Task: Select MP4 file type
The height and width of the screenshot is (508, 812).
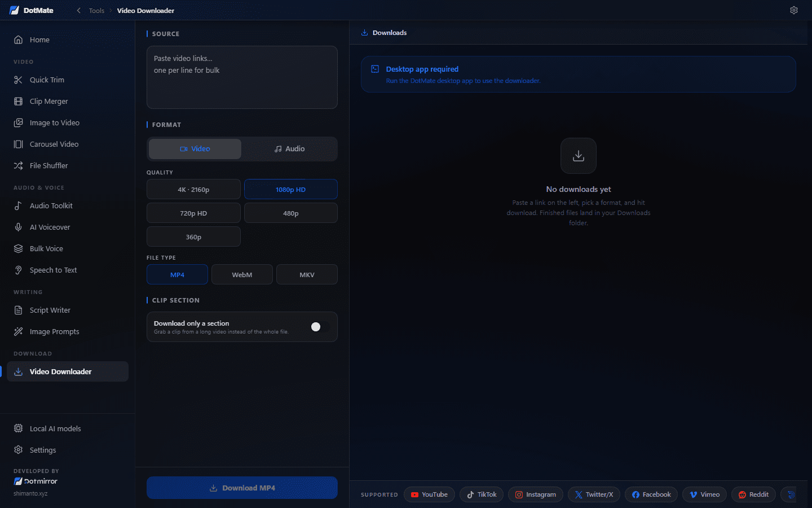Action: click(x=177, y=275)
